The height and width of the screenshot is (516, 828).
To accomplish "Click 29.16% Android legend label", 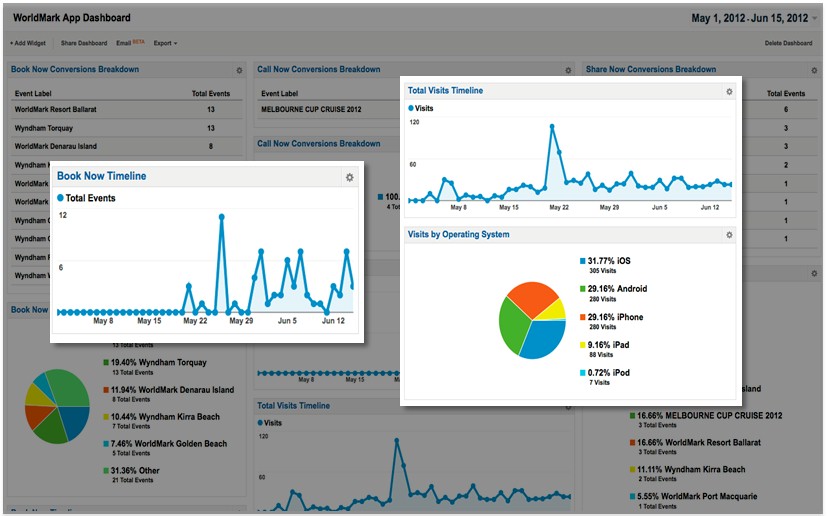I will (617, 289).
